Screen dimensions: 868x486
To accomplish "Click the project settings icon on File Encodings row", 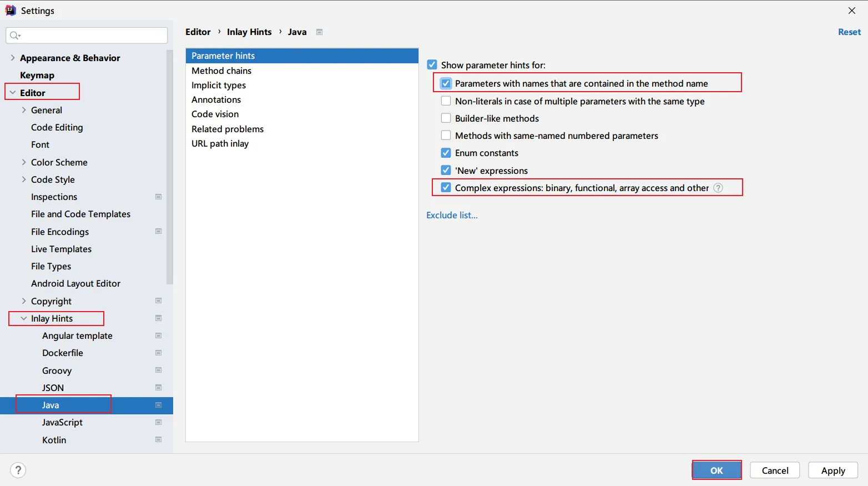I will (159, 232).
